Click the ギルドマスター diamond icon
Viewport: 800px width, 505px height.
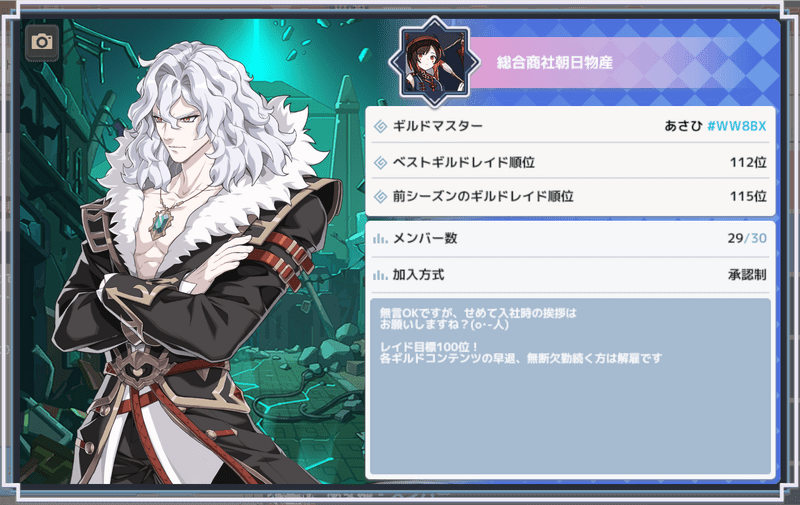coord(381,126)
